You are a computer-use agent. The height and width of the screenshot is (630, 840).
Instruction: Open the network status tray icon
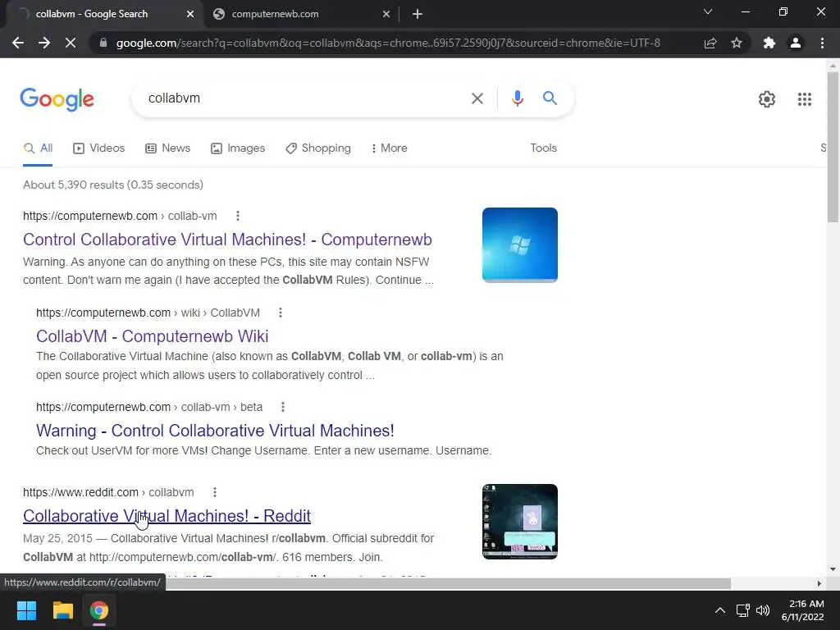[x=742, y=610]
